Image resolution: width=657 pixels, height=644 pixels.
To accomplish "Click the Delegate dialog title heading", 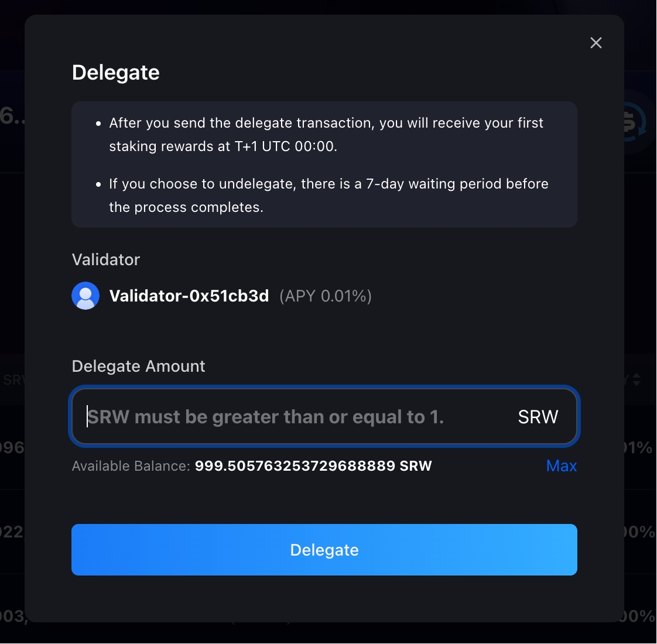I will 116,73.
